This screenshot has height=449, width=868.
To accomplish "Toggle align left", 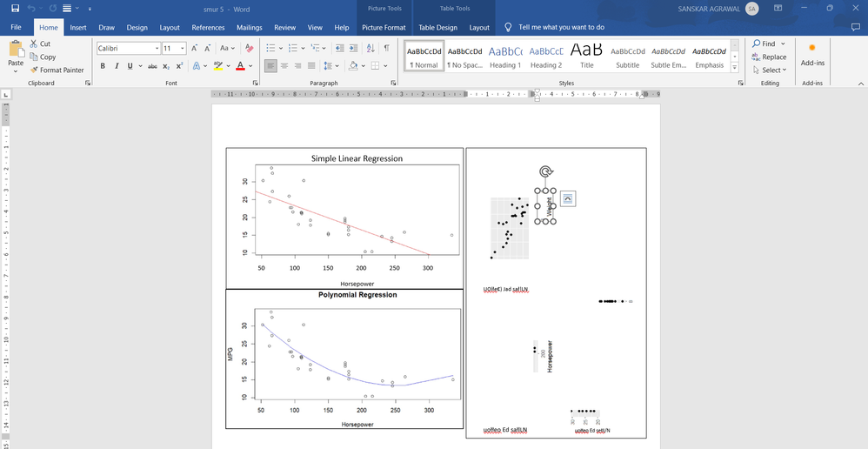I will point(270,66).
